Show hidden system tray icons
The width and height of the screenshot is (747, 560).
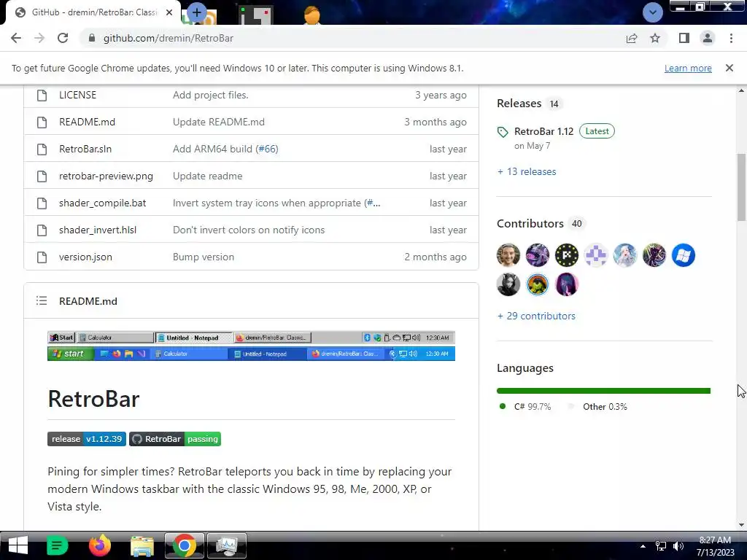(643, 546)
